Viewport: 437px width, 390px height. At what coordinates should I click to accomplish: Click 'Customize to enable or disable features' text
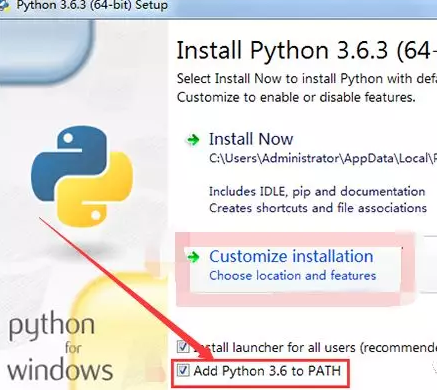coord(296,97)
